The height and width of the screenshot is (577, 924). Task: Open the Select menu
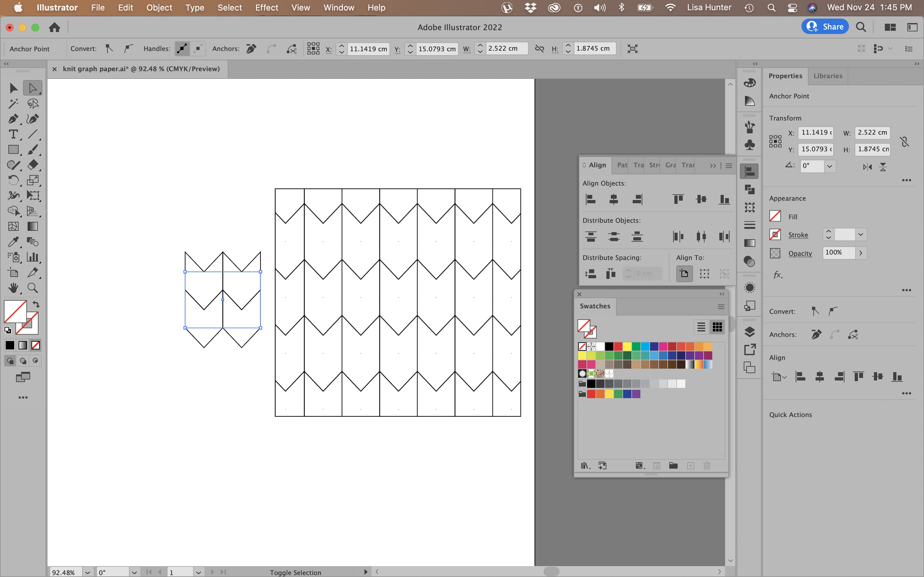[x=229, y=8]
